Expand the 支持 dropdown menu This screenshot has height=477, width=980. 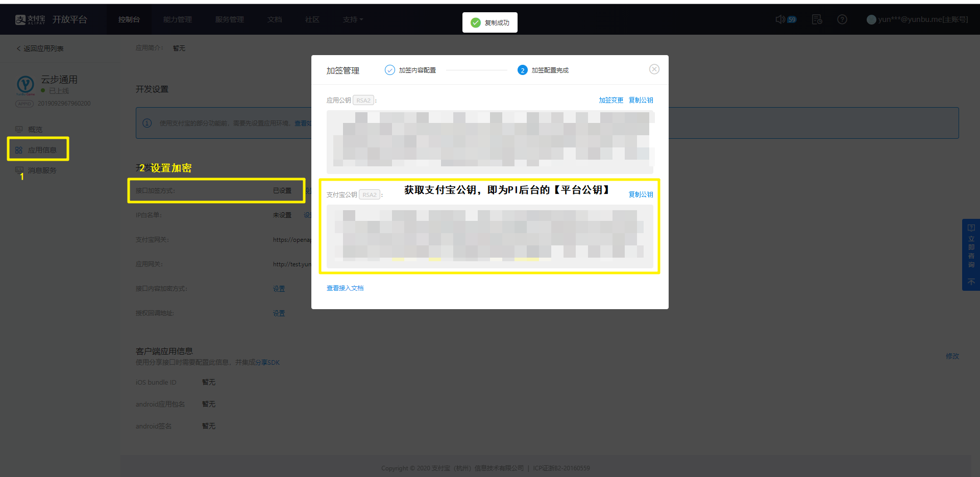pos(353,19)
